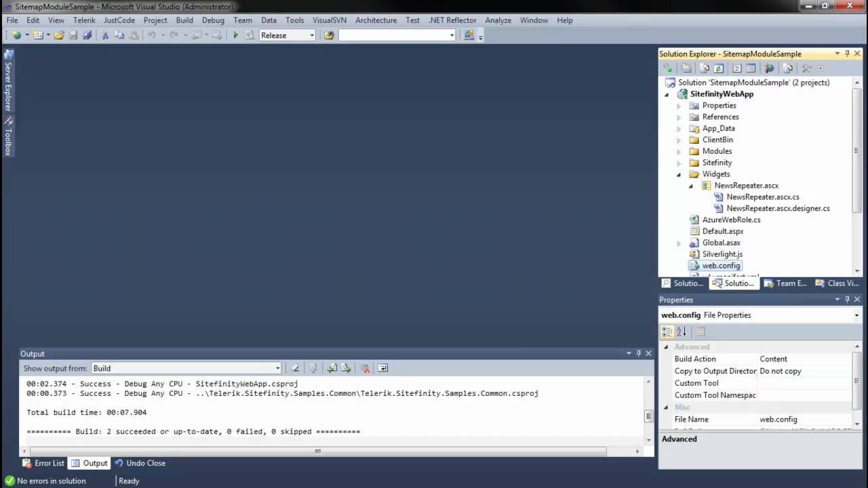This screenshot has width=868, height=488.
Task: Collapse the SitefinityWebApp project node
Action: pos(667,94)
